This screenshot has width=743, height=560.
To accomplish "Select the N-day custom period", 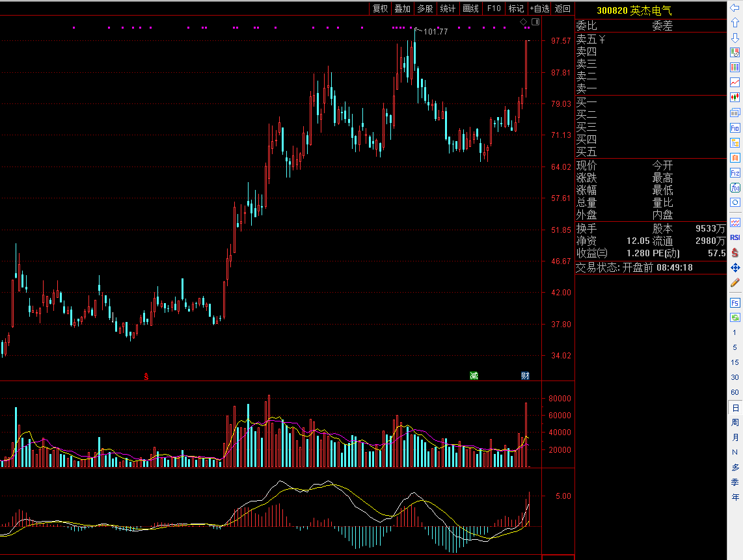I will click(735, 452).
